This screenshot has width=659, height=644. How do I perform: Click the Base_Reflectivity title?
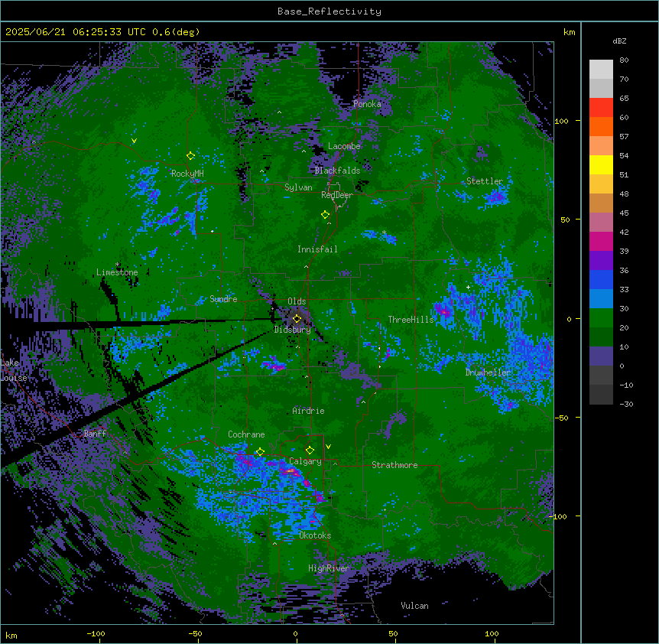329,11
